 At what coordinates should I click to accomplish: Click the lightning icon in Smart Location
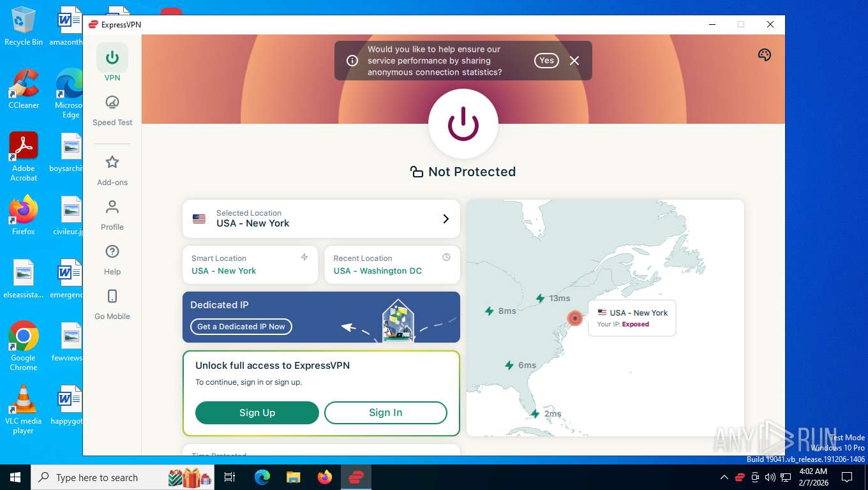tap(304, 257)
